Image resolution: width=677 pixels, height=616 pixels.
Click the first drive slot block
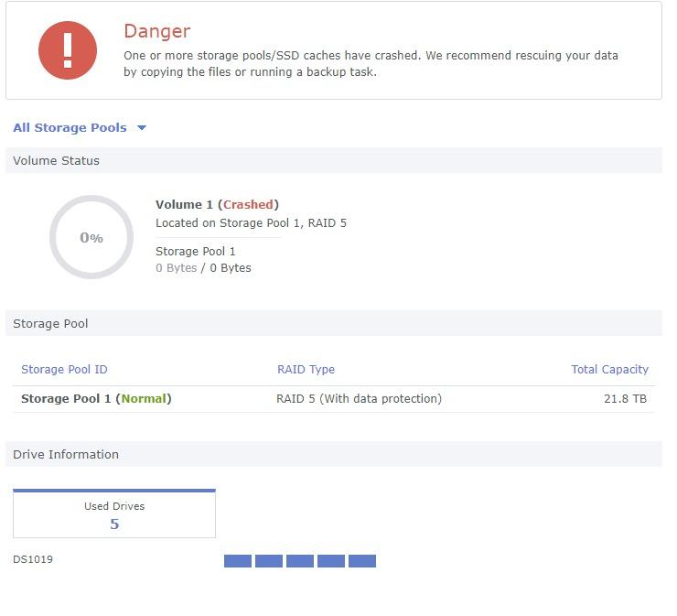tap(238, 561)
